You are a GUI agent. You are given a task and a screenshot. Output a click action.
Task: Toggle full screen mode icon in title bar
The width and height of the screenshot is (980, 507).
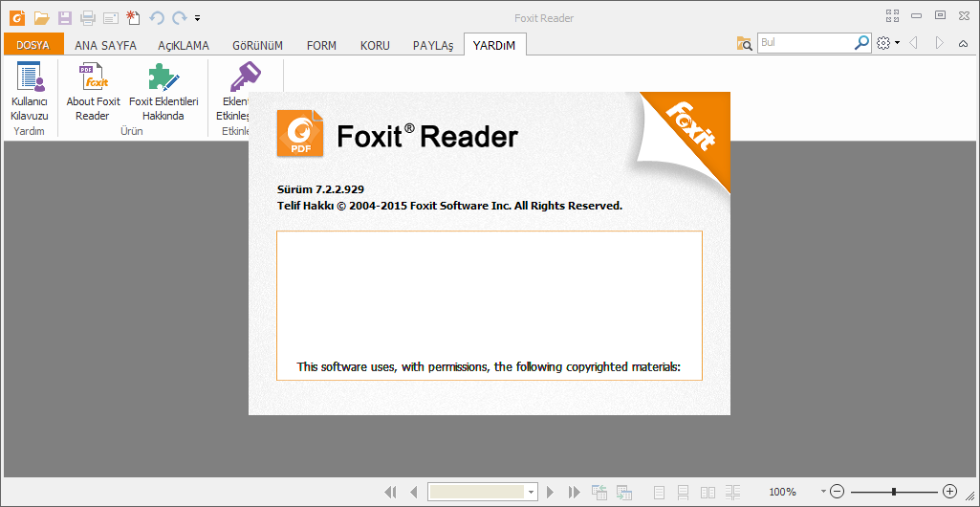(x=893, y=15)
